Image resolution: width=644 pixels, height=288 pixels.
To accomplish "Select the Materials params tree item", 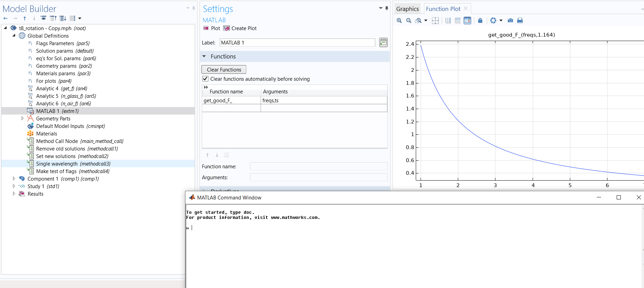I will click(55, 74).
